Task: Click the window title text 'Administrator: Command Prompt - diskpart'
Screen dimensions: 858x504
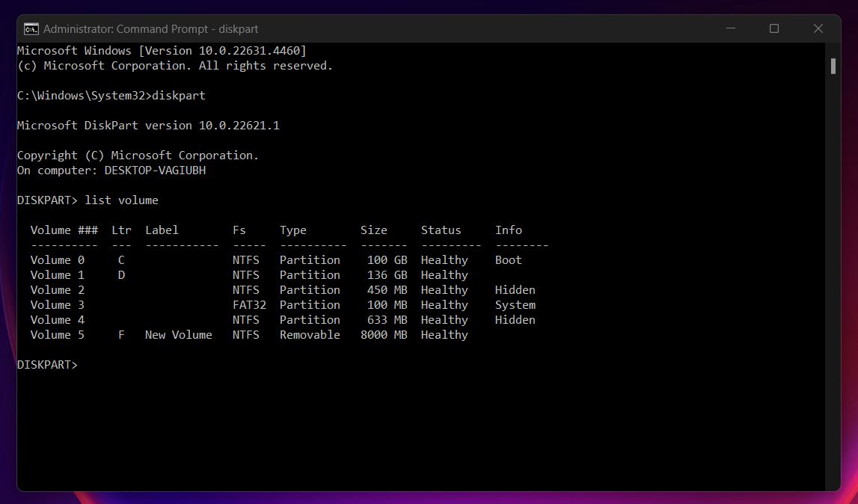Action: click(x=150, y=29)
